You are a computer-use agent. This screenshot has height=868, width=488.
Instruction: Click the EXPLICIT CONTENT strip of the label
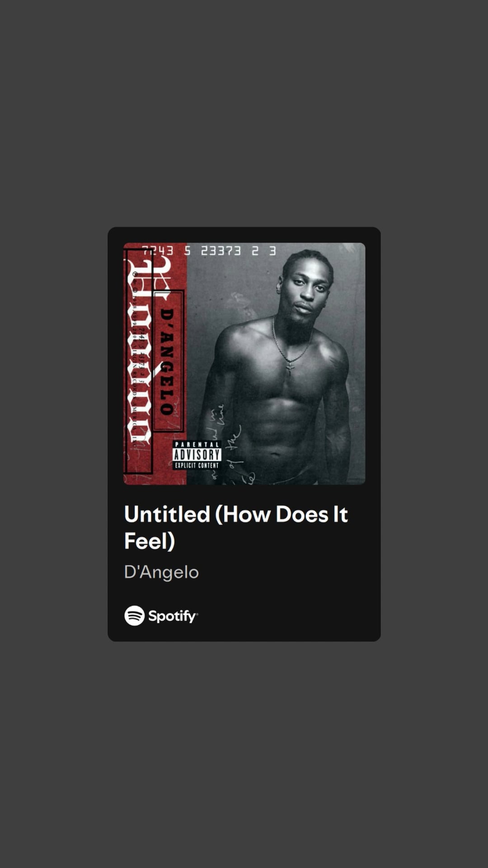(x=197, y=465)
